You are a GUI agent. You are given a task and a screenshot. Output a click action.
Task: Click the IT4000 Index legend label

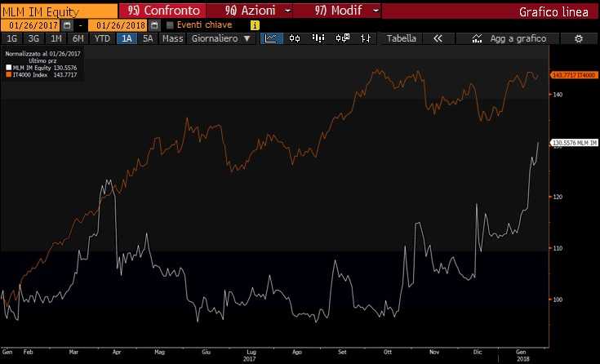(30, 74)
